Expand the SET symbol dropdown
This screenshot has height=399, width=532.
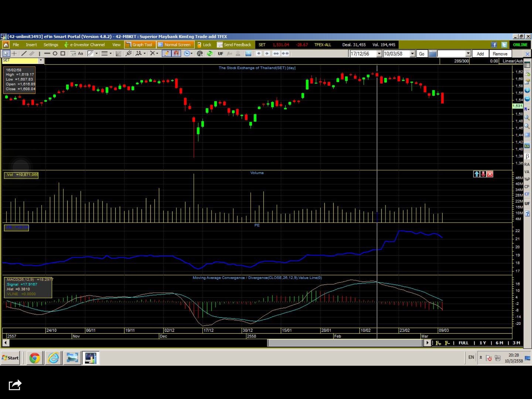point(41,60)
